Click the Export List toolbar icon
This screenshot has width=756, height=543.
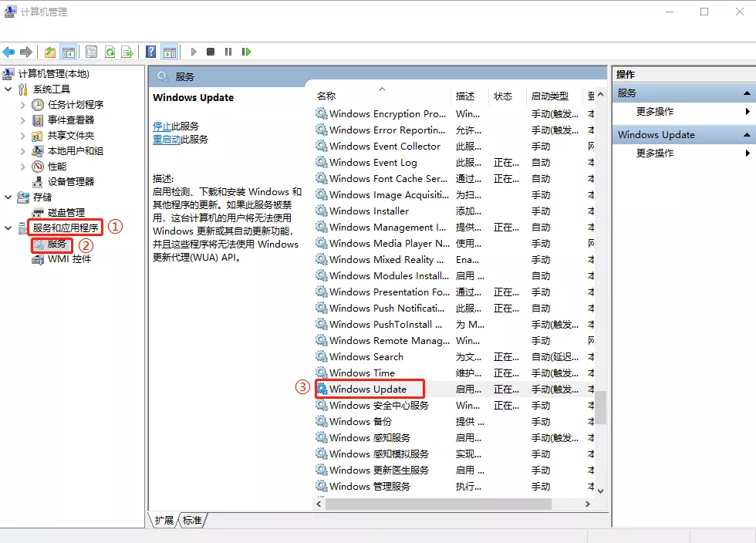[x=127, y=52]
